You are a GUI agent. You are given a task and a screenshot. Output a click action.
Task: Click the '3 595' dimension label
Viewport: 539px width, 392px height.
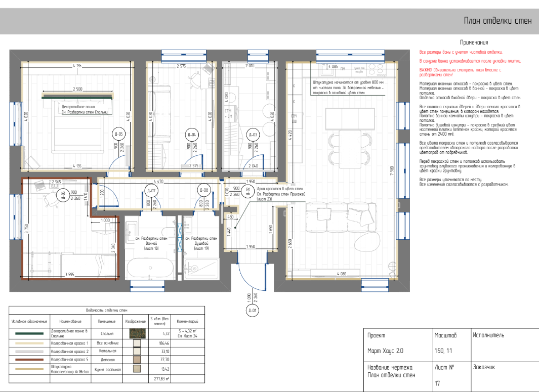click(70, 275)
